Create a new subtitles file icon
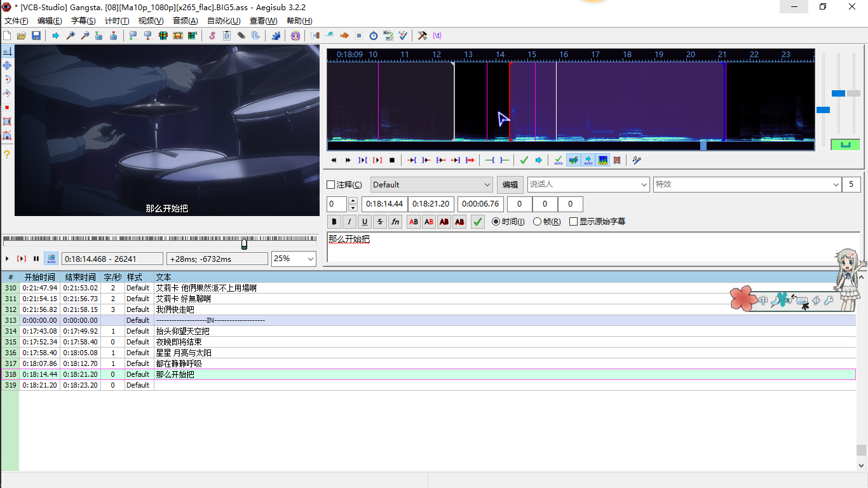Viewport: 868px width, 488px height. coord(6,36)
